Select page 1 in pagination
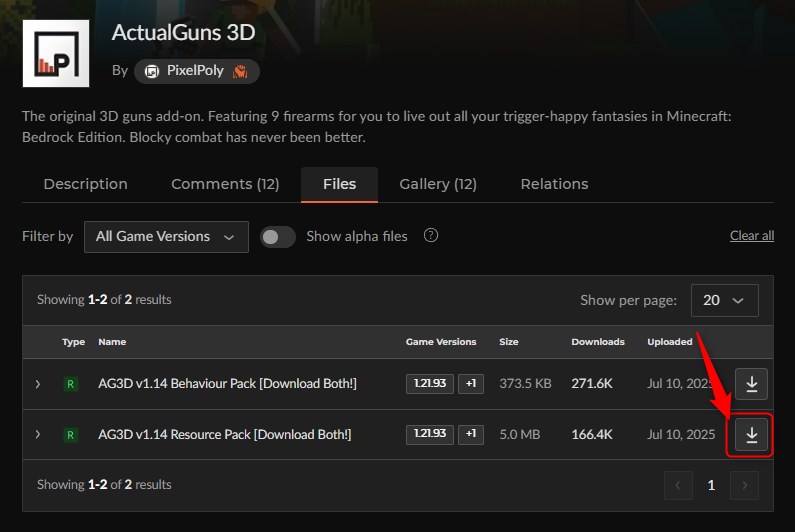Viewport: 795px width, 532px height. [711, 485]
